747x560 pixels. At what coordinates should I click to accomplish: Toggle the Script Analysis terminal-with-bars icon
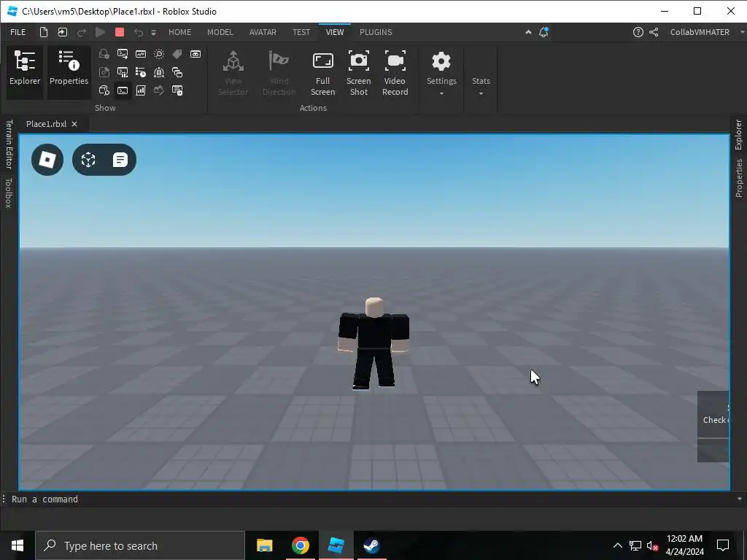[123, 72]
